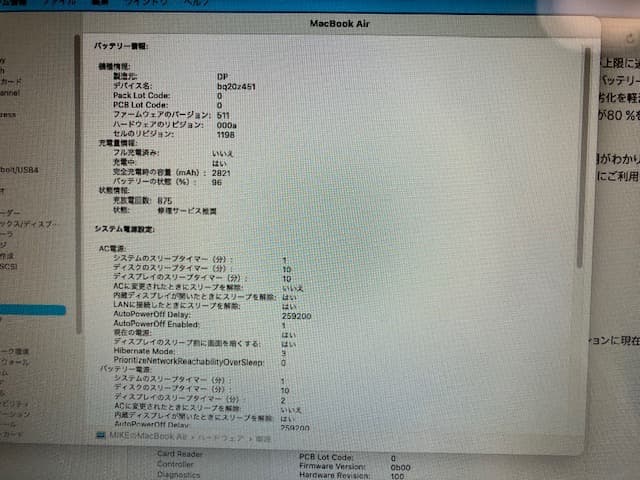Click the 充電中 row label
Image resolution: width=640 pixels, height=480 pixels.
(x=124, y=162)
